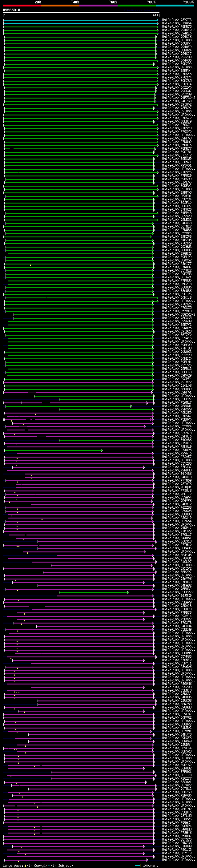
Task: Click the red ~20% identity color segment
Action: [x=22, y=6]
